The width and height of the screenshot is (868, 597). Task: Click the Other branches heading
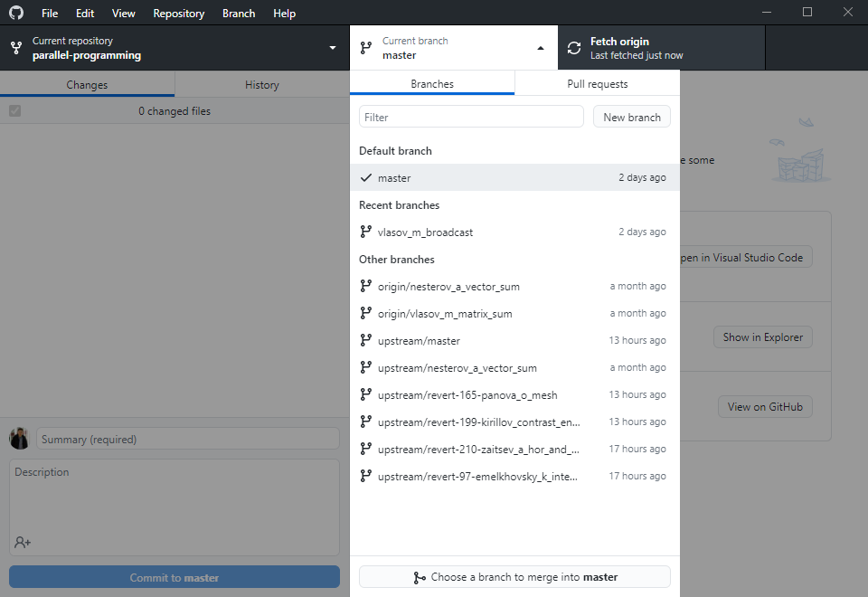(396, 260)
